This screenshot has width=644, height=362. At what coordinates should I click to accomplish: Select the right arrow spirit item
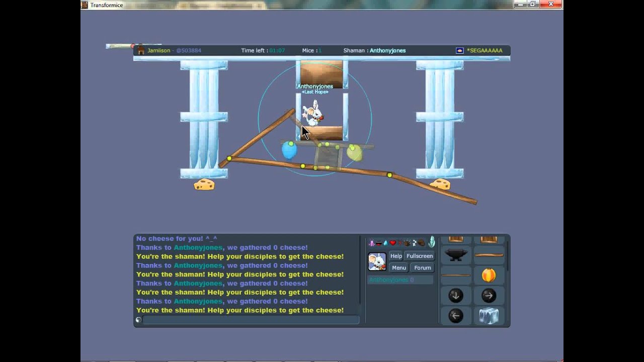click(489, 296)
